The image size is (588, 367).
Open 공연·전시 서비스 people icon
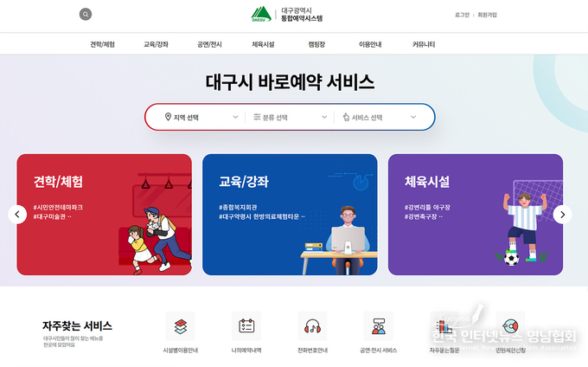pos(379,326)
